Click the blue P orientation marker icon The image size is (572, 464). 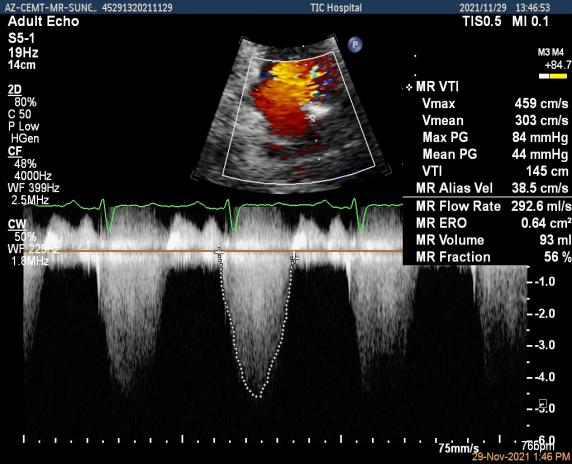[355, 45]
